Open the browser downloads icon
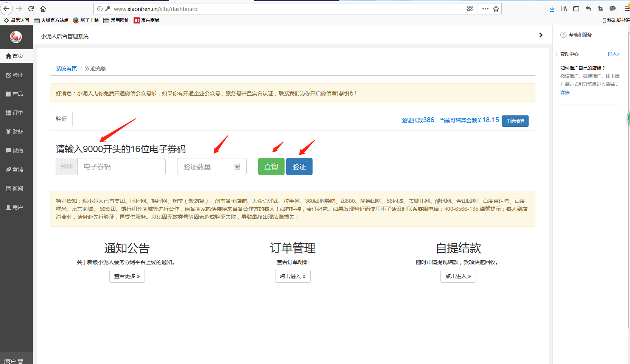The image size is (630, 364). (552, 9)
